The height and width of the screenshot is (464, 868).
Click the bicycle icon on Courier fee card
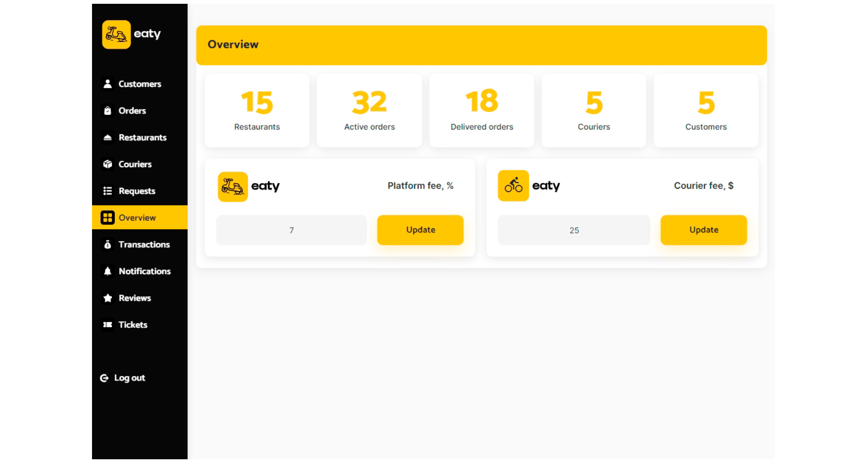coord(513,186)
